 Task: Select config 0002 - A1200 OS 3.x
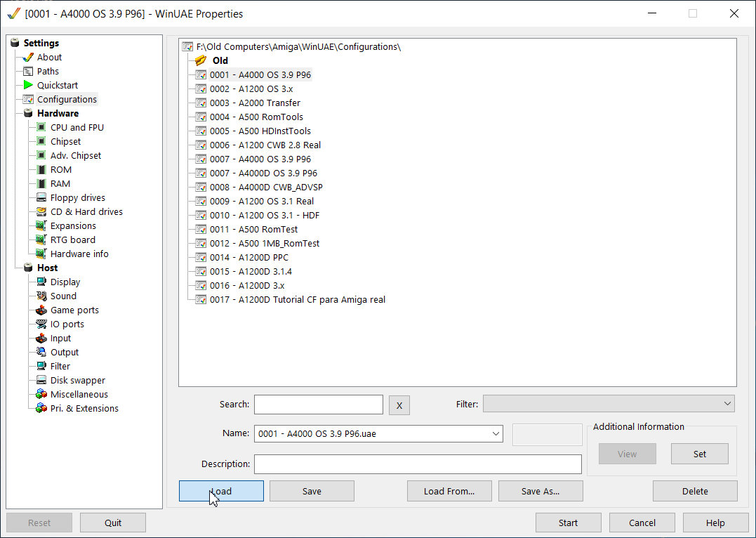pyautogui.click(x=251, y=88)
